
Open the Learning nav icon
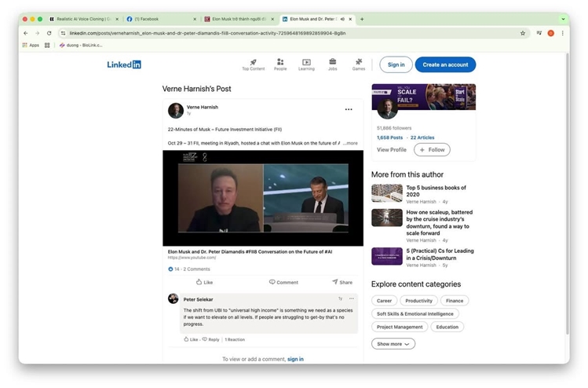click(306, 62)
